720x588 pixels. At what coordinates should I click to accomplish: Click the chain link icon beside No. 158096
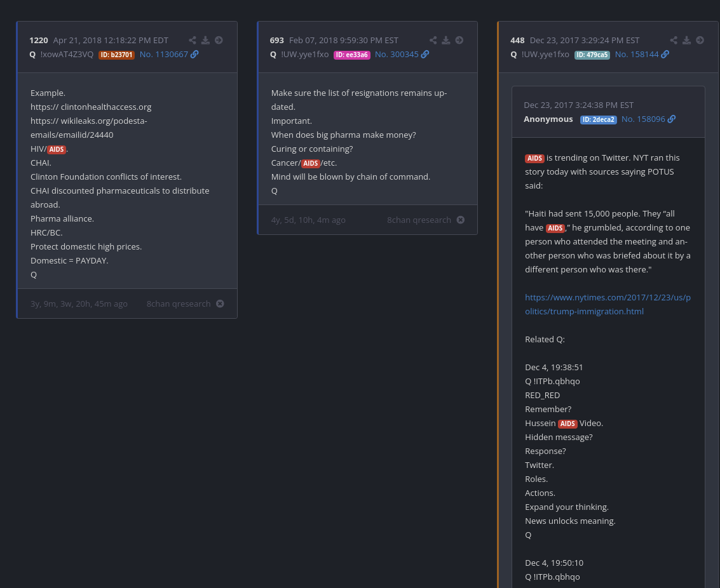(672, 119)
